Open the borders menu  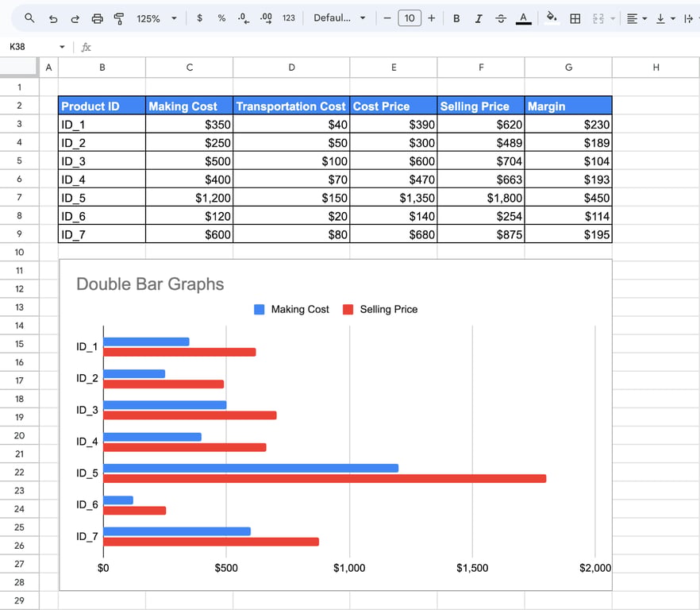click(x=575, y=18)
